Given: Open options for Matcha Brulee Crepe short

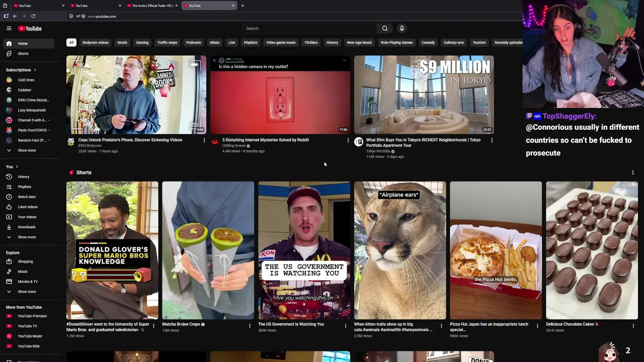Looking at the screenshot, I should pyautogui.click(x=250, y=326).
